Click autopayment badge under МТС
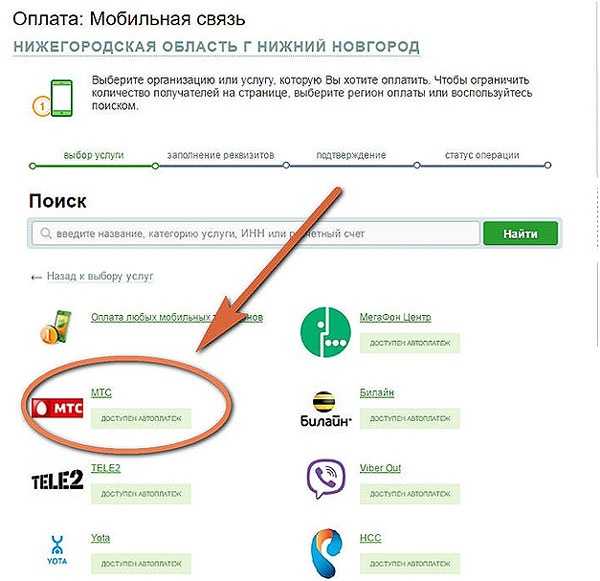The image size is (600, 581). (141, 418)
